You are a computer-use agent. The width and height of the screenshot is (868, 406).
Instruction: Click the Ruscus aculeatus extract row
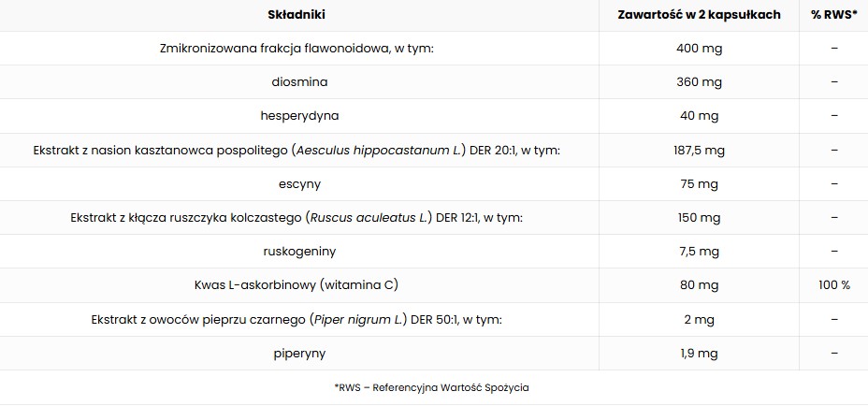coord(434,218)
